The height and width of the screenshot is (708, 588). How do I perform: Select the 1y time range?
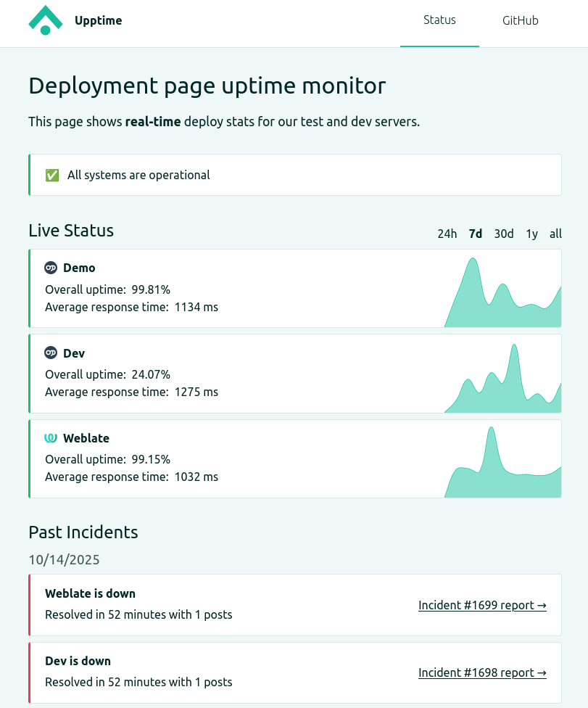pyautogui.click(x=531, y=234)
